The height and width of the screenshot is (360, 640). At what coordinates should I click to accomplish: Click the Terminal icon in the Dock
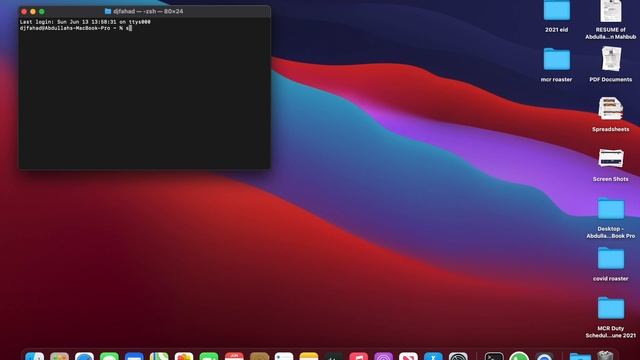[494, 356]
